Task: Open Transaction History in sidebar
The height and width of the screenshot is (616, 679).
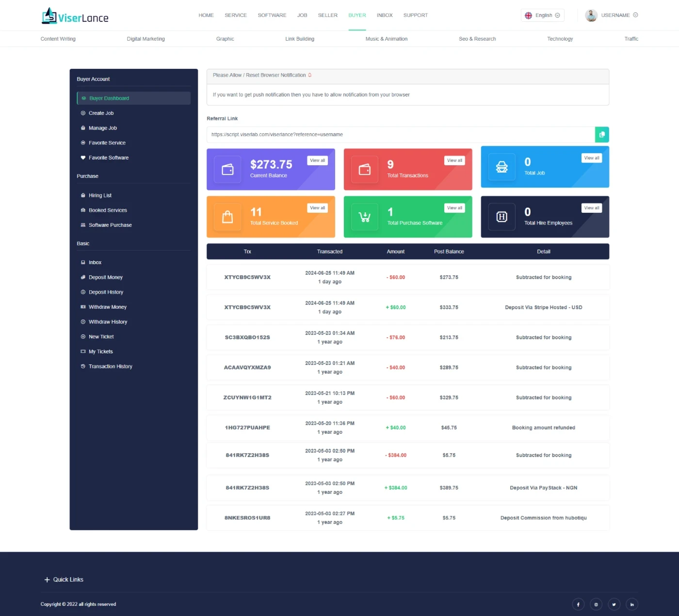Action: pos(110,366)
